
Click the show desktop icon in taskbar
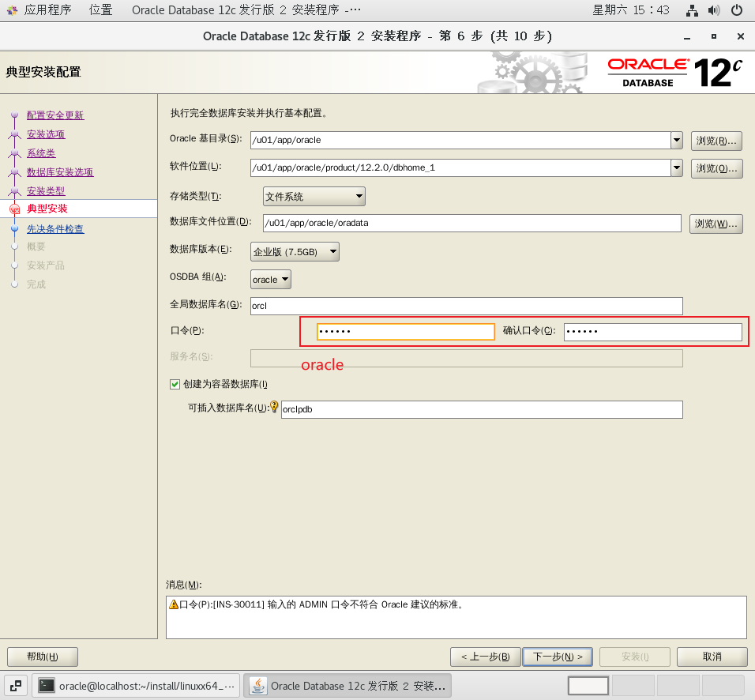16,686
